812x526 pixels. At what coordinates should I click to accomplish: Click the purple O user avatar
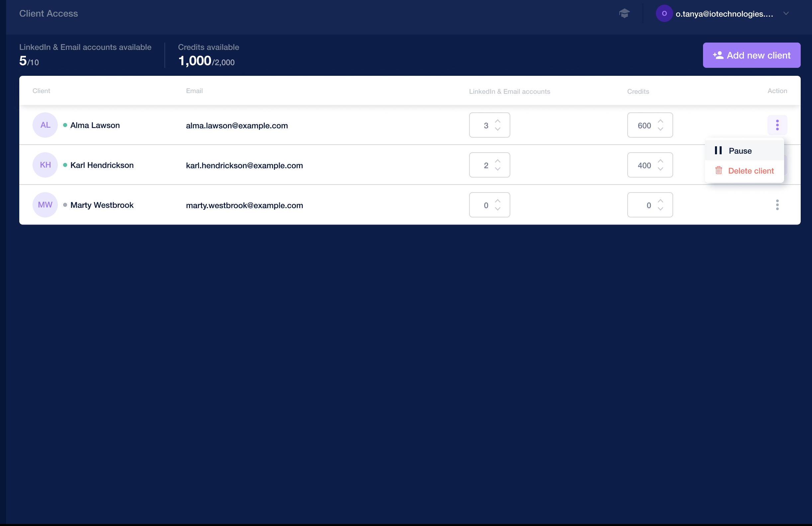(x=663, y=13)
